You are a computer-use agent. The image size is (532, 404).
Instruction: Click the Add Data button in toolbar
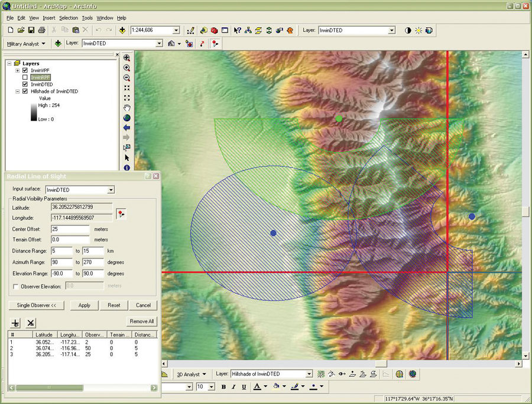coord(122,30)
